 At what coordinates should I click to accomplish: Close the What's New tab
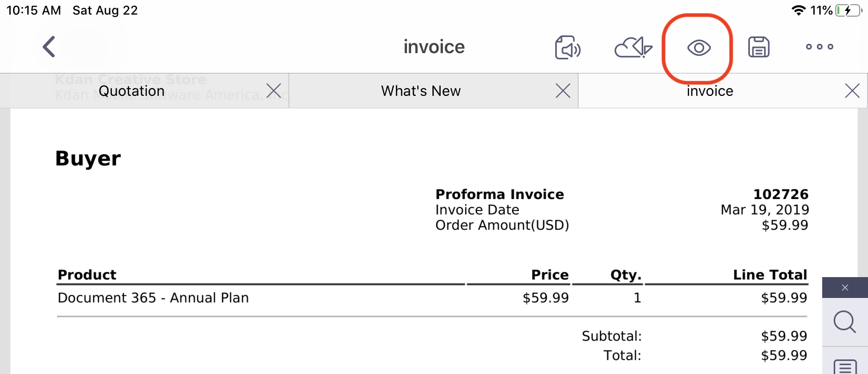coord(563,91)
